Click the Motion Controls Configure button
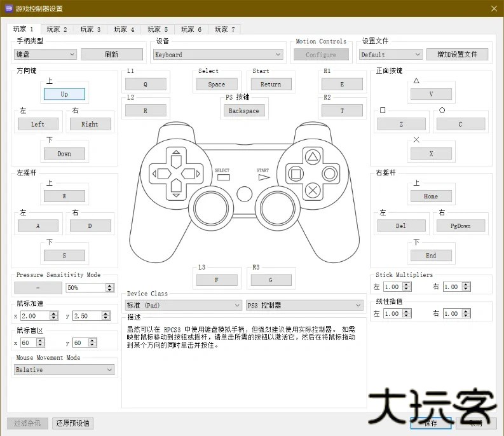 tap(321, 55)
